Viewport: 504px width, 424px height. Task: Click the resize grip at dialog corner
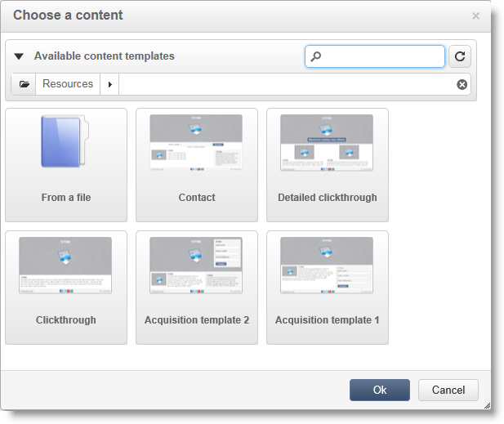488,406
